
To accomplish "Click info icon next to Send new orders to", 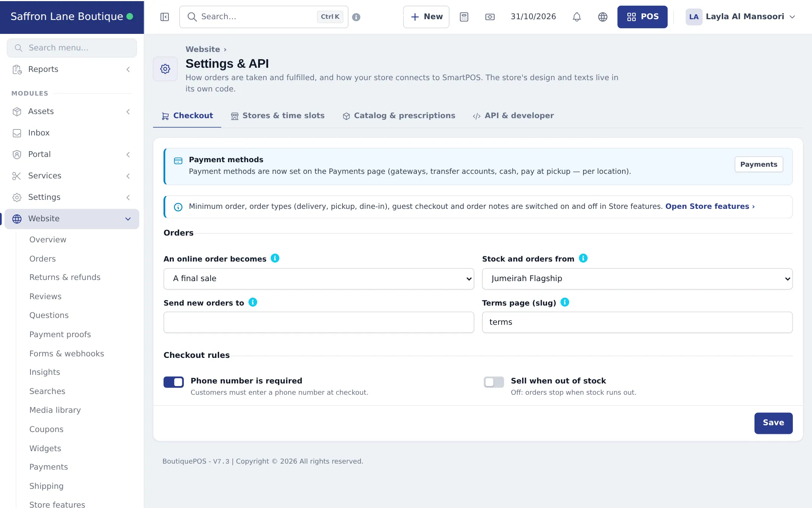I will click(x=253, y=302).
